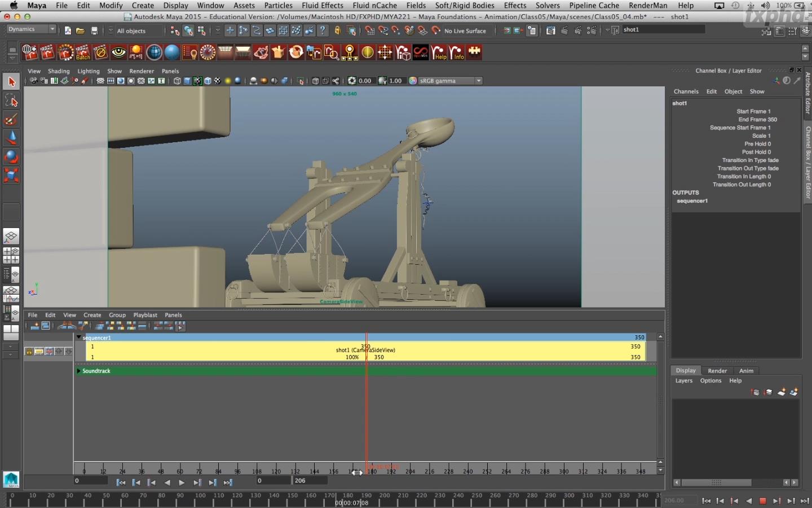812x508 pixels.
Task: Open a scene with the folder icon
Action: pyautogui.click(x=80, y=30)
